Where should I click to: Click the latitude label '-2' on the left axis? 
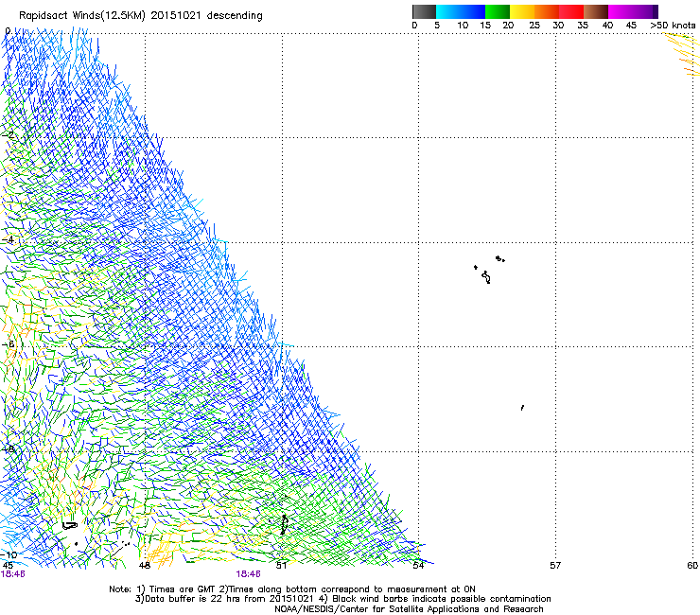click(8, 135)
